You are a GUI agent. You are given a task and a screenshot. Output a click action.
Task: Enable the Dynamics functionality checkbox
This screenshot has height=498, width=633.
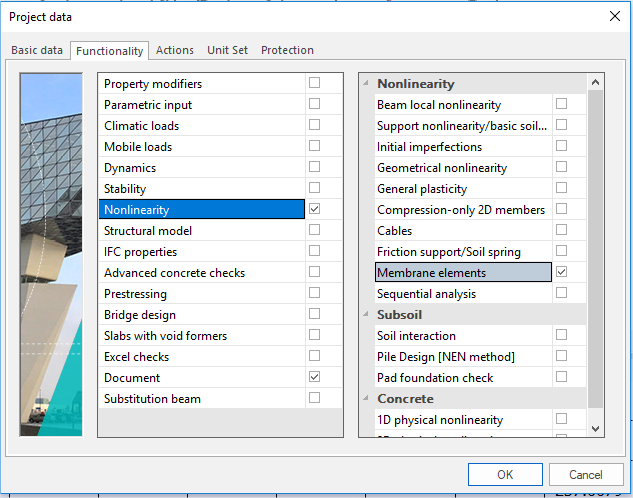click(x=315, y=167)
